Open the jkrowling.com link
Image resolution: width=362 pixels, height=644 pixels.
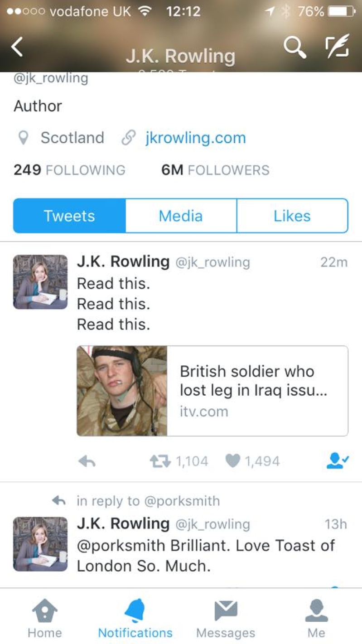195,138
